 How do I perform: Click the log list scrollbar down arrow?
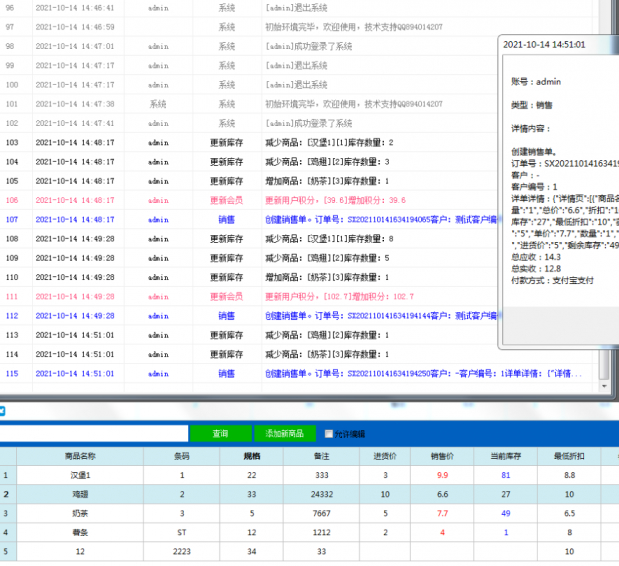coord(604,386)
